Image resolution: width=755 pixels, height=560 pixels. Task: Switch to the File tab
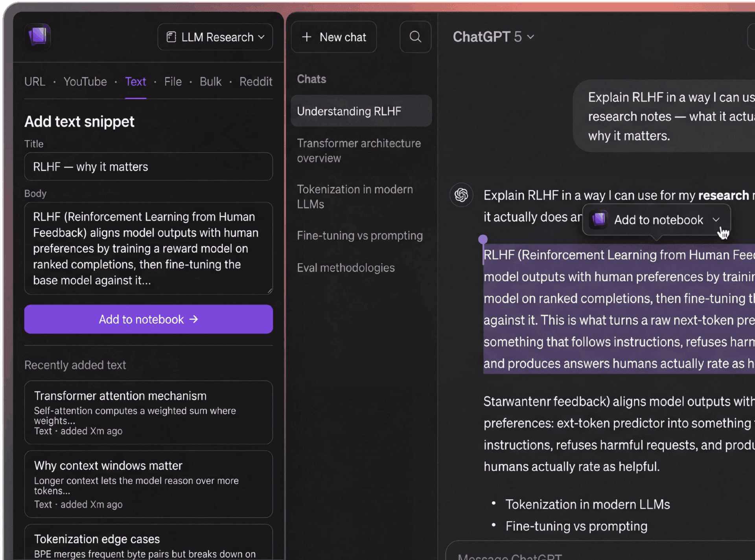click(173, 82)
